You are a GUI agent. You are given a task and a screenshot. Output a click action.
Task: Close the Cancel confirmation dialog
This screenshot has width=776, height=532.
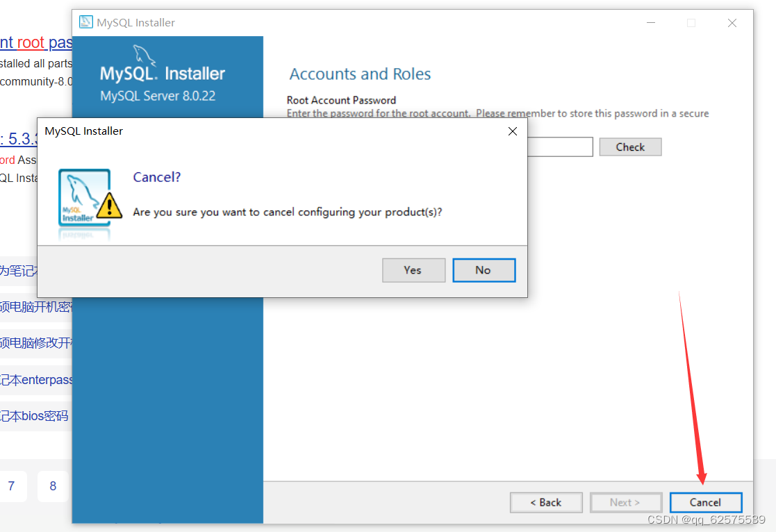coord(512,131)
